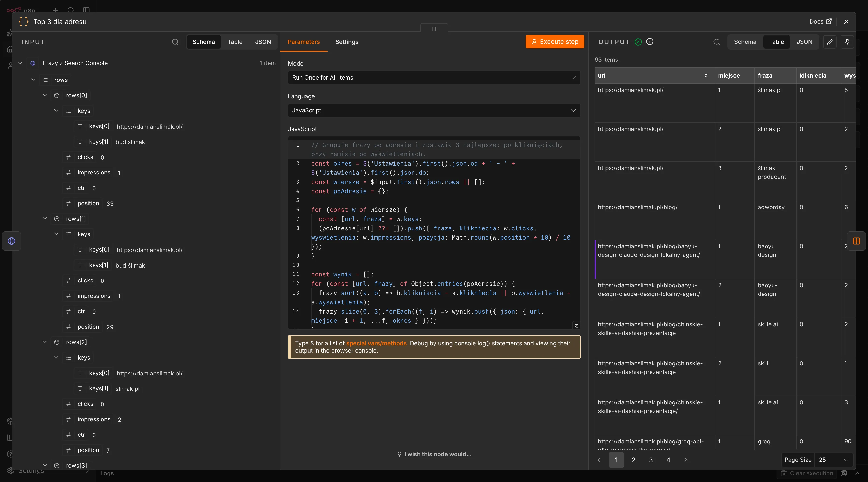Open the Mode dropdown
Image resolution: width=868 pixels, height=482 pixels.
(x=434, y=77)
